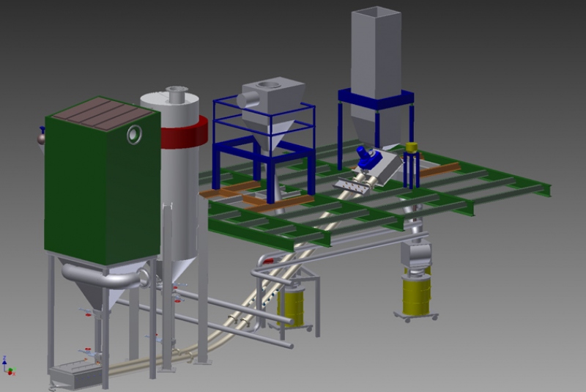Image resolution: width=586 pixels, height=392 pixels.
Task: Click the top inlet nozzle of cylindrical silo
Action: [176, 95]
